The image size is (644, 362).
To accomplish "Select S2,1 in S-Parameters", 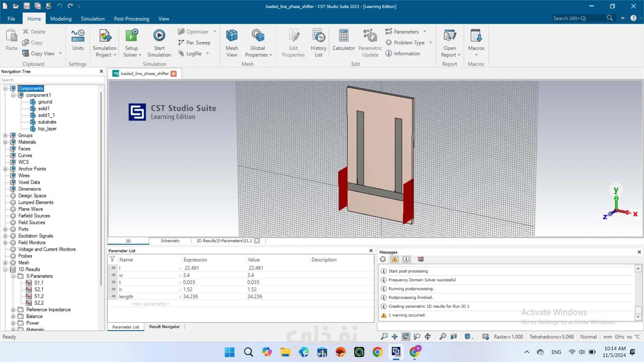I will click(x=39, y=290).
